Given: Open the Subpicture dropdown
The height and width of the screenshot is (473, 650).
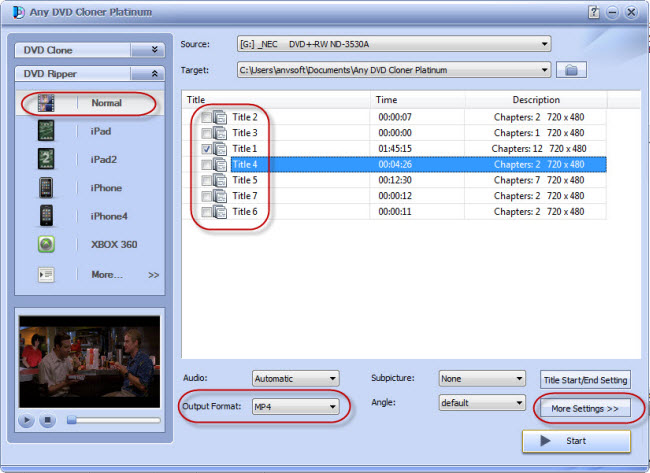Looking at the screenshot, I should pos(482,378).
